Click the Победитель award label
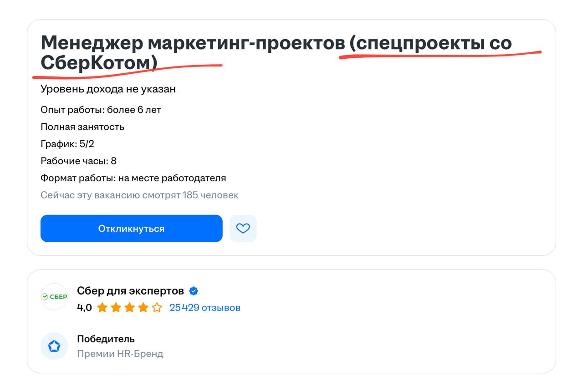 106,339
